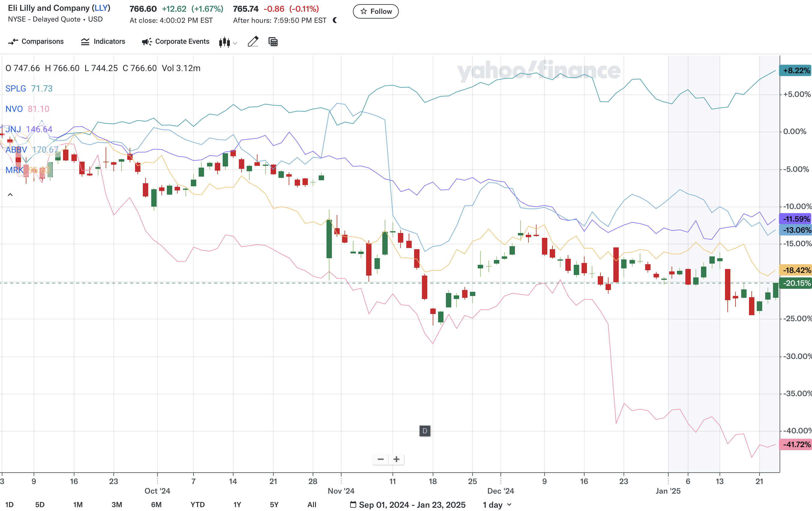Screen dimensions: 812x511
Task: Toggle the SPLG comparison series
Action: coord(16,89)
